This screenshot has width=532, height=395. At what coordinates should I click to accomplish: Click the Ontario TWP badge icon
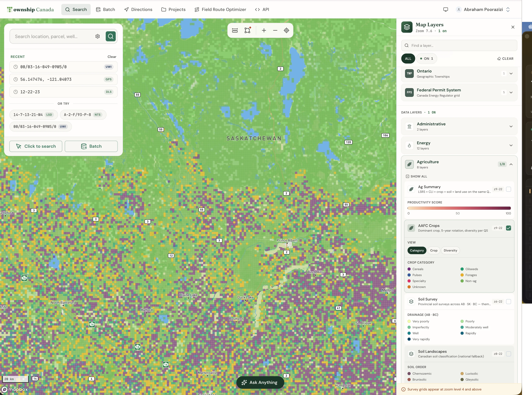(x=409, y=73)
